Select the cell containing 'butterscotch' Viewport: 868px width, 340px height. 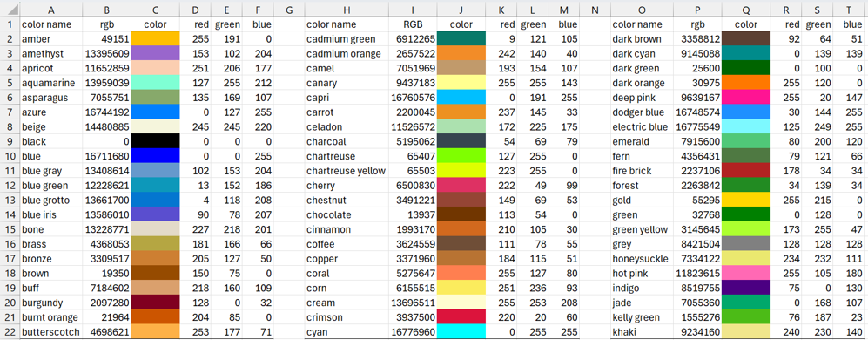(50, 332)
